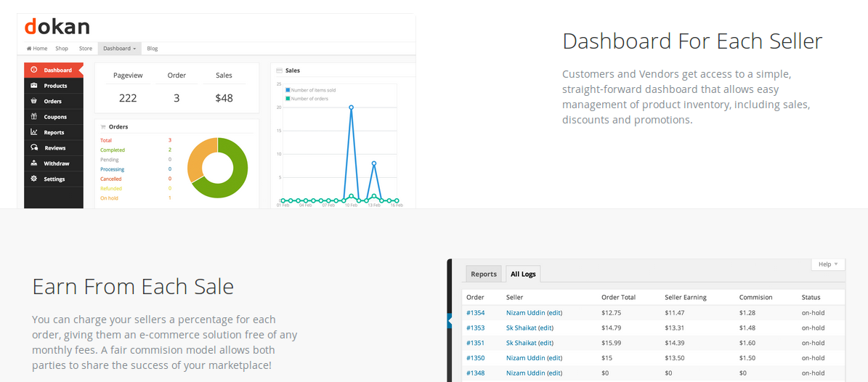Click the Cancelled order status row

tap(136, 179)
